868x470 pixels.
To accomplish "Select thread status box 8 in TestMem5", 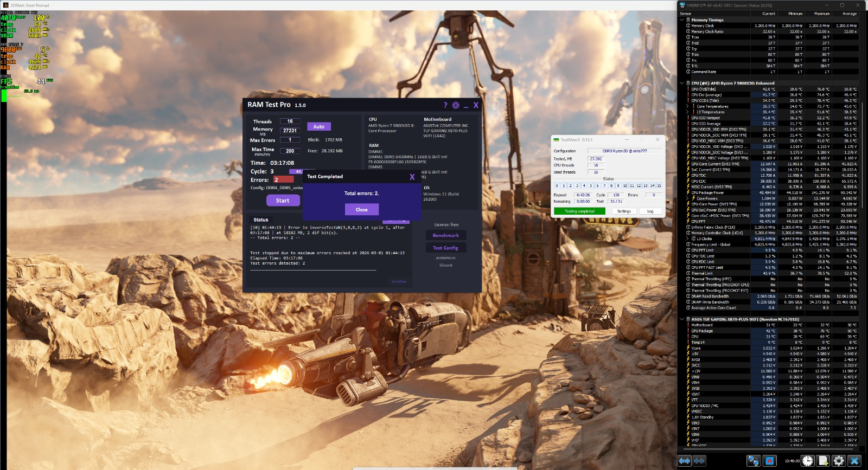I will pyautogui.click(x=611, y=186).
